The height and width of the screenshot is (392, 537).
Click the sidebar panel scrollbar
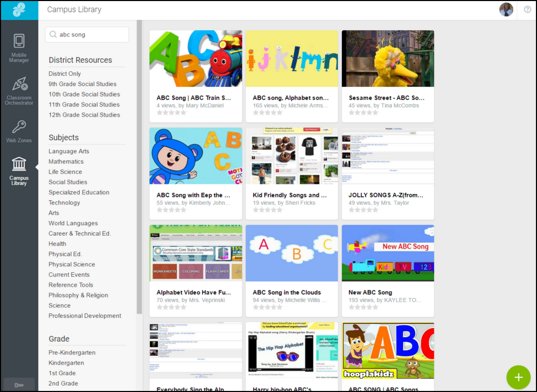[139, 167]
